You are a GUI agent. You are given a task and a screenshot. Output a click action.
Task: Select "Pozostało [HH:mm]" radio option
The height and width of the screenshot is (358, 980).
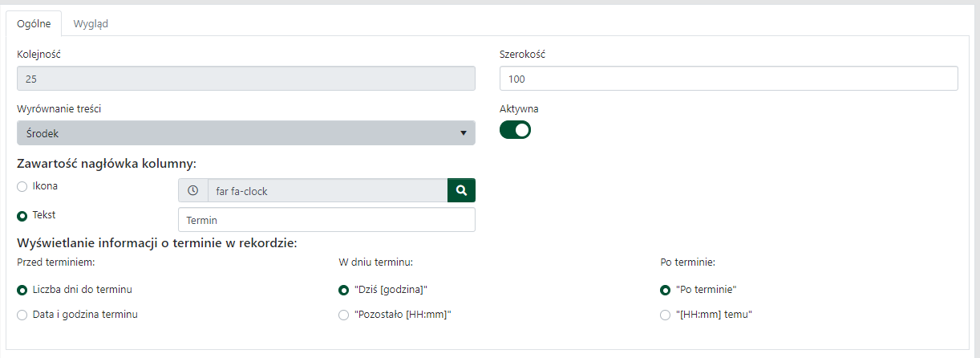click(344, 315)
